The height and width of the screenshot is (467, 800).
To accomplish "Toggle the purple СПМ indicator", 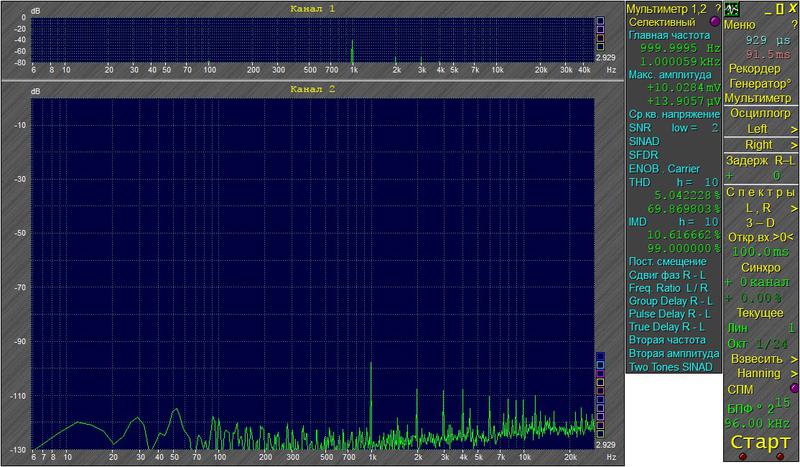I will [794, 388].
